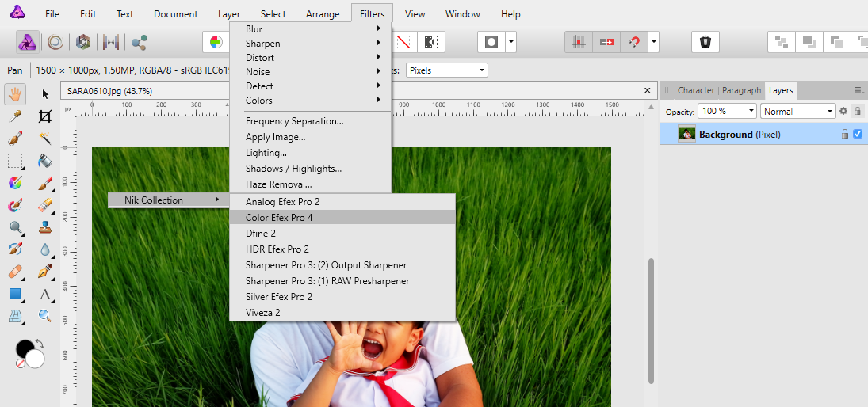
Task: Select the Selection Brush tool
Action: pos(15,139)
